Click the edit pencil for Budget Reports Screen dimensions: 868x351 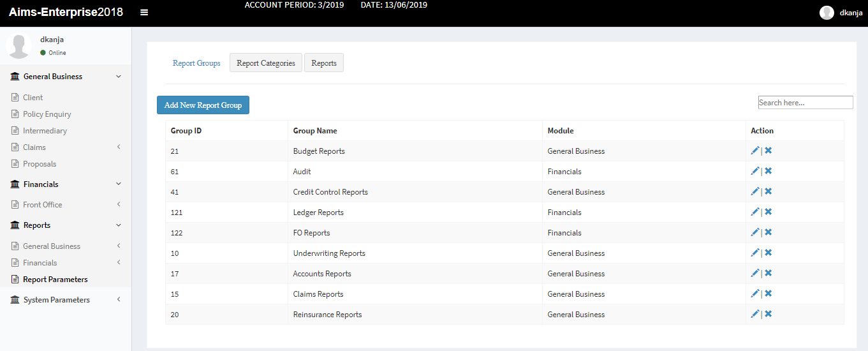754,151
